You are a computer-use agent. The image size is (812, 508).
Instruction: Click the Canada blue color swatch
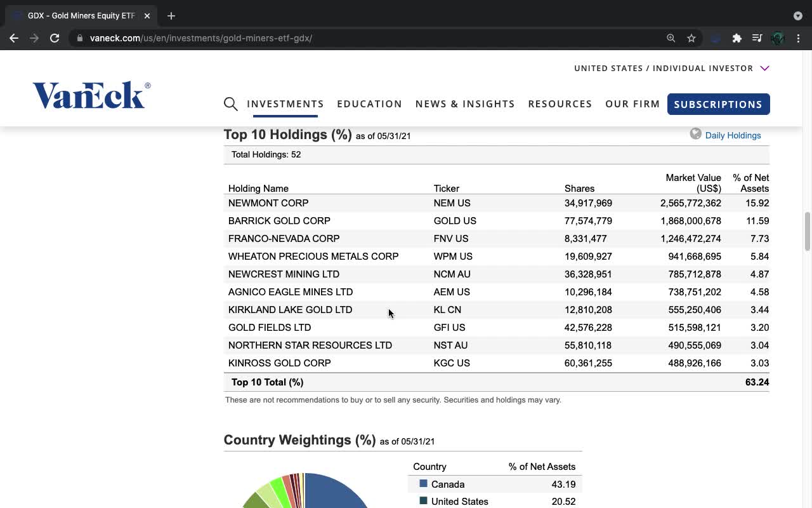[423, 484]
